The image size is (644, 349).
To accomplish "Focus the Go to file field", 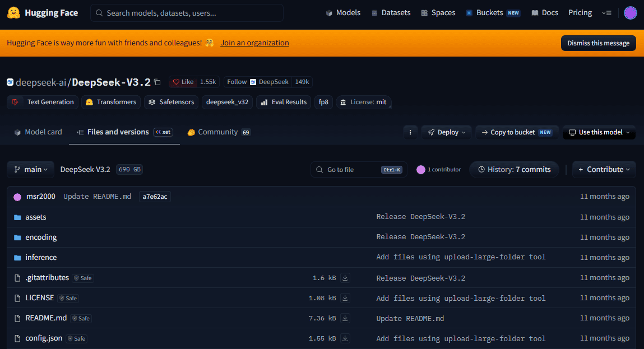I will point(359,170).
